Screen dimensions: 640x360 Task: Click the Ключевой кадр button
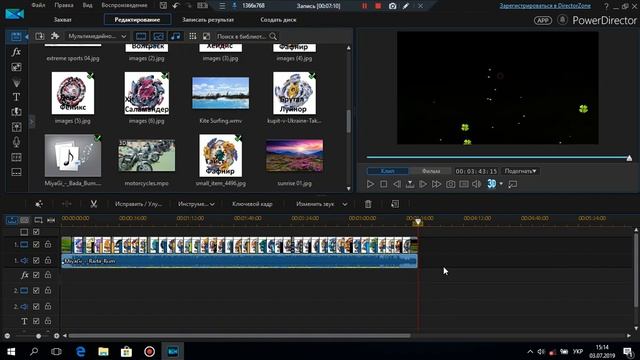click(x=252, y=204)
